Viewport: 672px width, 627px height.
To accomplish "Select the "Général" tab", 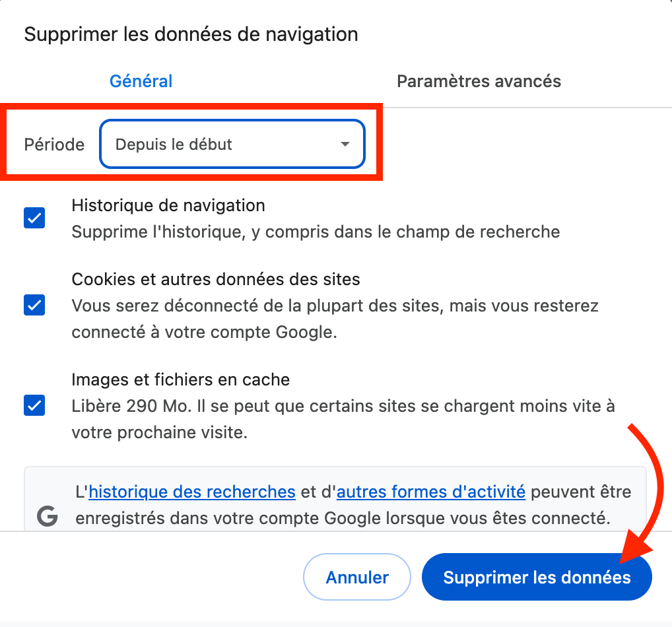I will tap(141, 81).
